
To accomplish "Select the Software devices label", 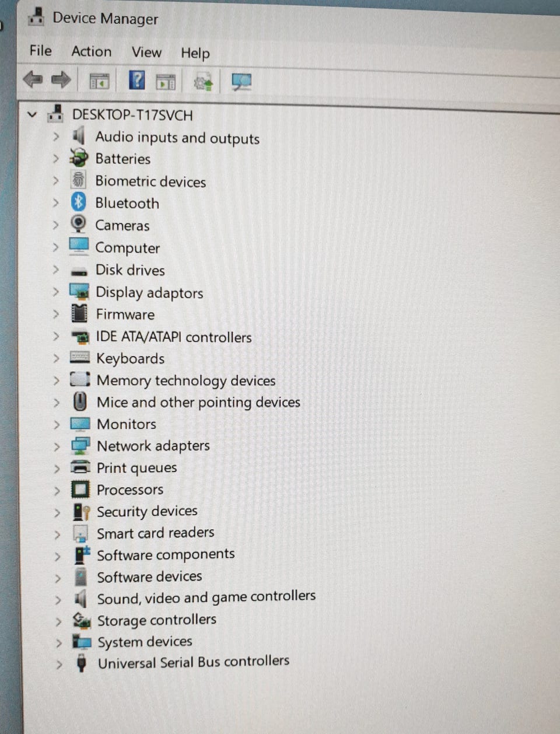I will [149, 577].
